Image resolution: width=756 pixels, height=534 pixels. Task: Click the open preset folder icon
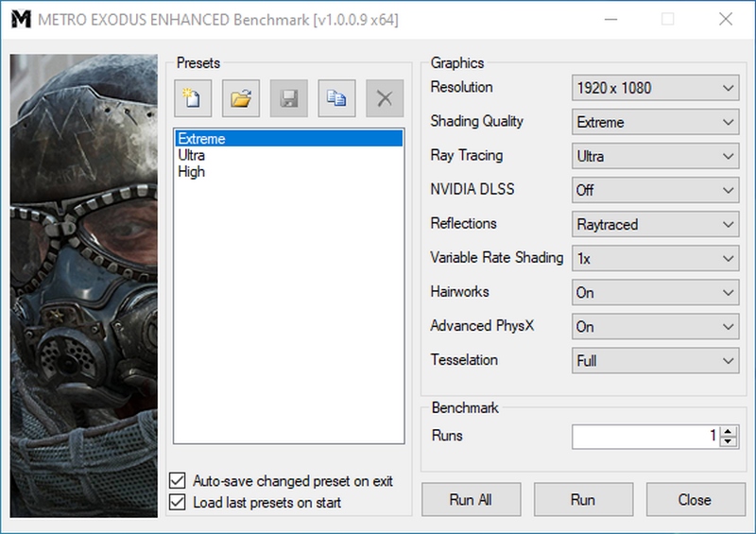tap(241, 97)
